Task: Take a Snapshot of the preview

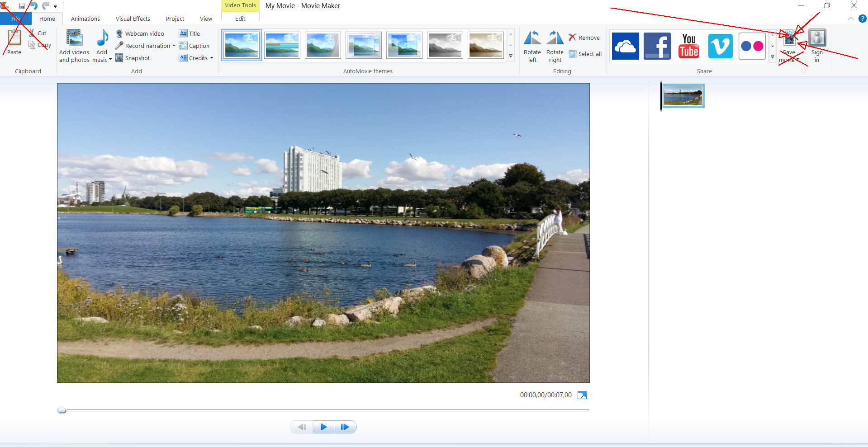Action: click(133, 58)
